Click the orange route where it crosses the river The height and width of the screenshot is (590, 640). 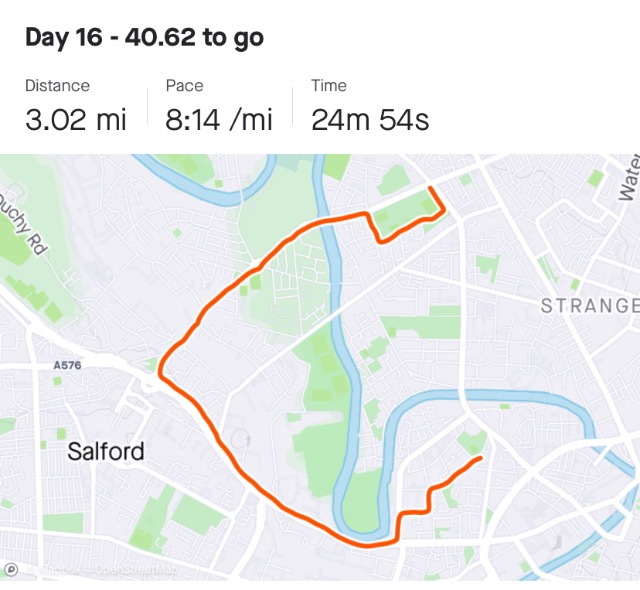click(x=327, y=220)
